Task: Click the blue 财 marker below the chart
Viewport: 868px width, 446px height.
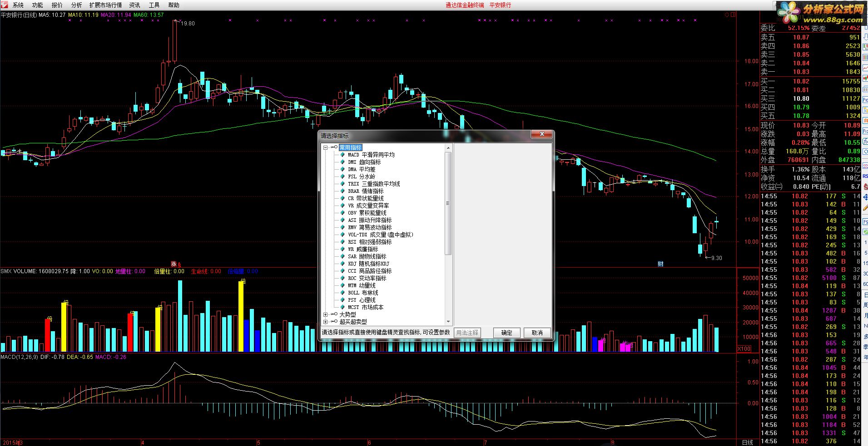Action: [x=660, y=264]
